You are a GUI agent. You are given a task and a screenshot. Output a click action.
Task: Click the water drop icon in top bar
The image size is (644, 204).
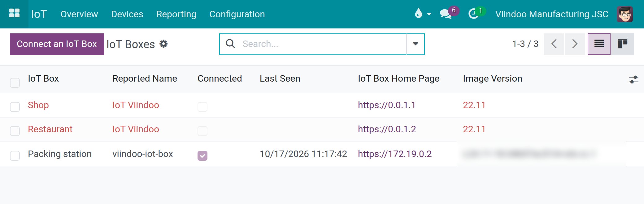418,13
